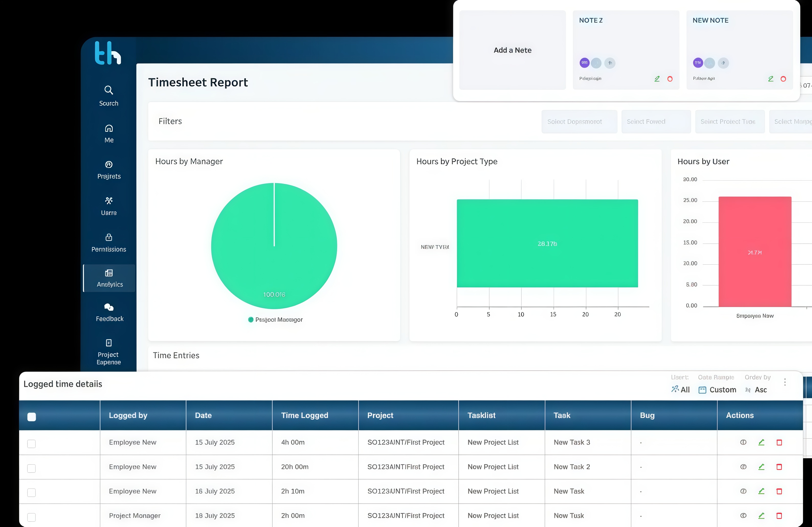The height and width of the screenshot is (527, 812).
Task: Open the Permissions lock icon
Action: pos(108,237)
